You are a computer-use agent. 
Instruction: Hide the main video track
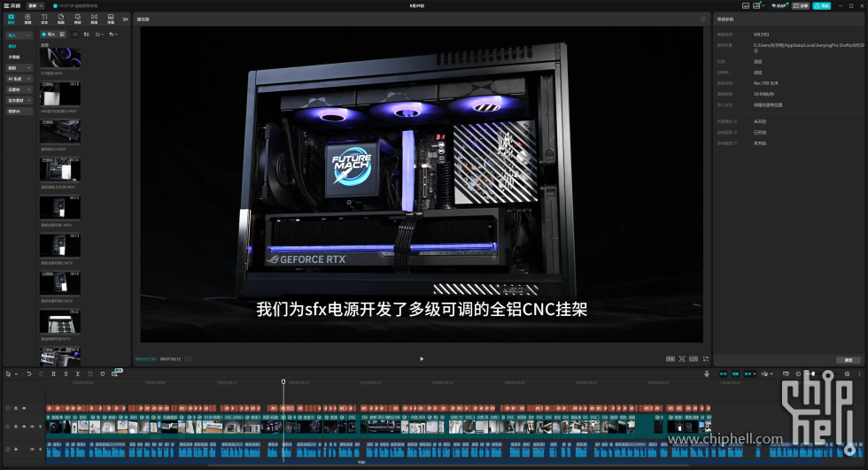(24, 427)
